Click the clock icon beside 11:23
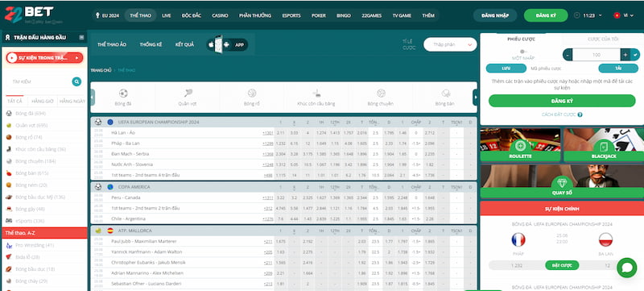644x291 pixels. click(x=577, y=15)
